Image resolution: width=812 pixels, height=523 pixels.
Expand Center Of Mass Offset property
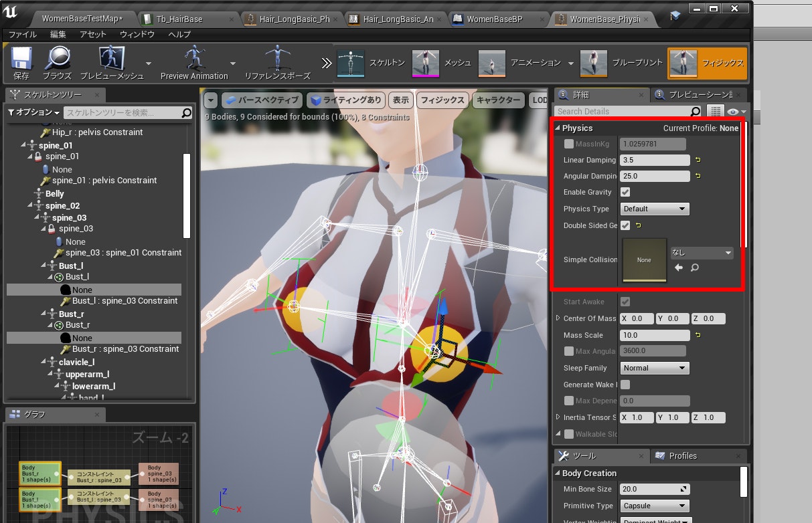click(x=558, y=318)
